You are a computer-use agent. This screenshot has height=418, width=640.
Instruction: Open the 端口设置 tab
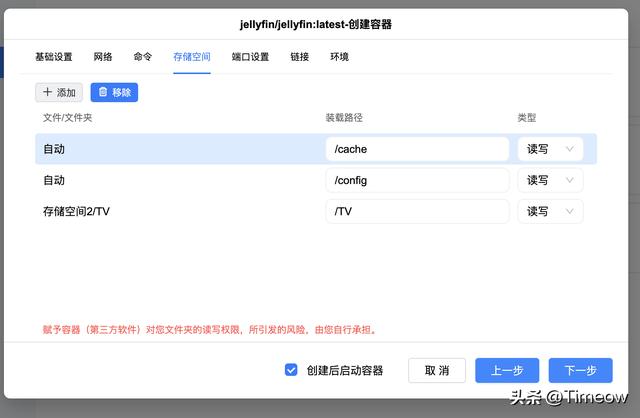tap(250, 57)
